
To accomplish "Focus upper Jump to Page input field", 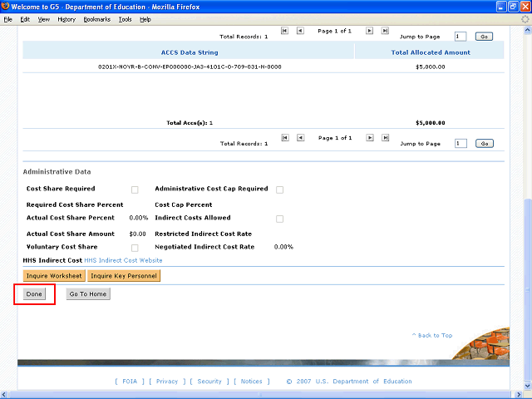I will (x=461, y=37).
